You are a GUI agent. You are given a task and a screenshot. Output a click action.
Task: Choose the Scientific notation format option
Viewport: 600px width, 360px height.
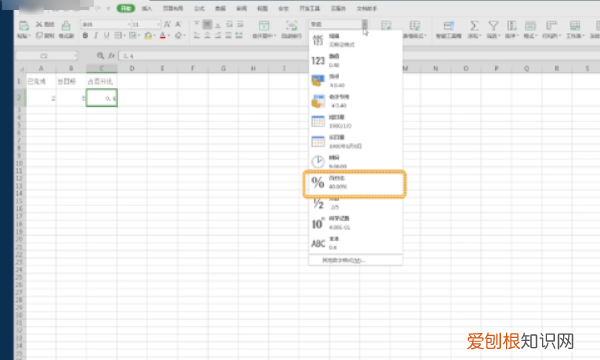click(x=355, y=223)
